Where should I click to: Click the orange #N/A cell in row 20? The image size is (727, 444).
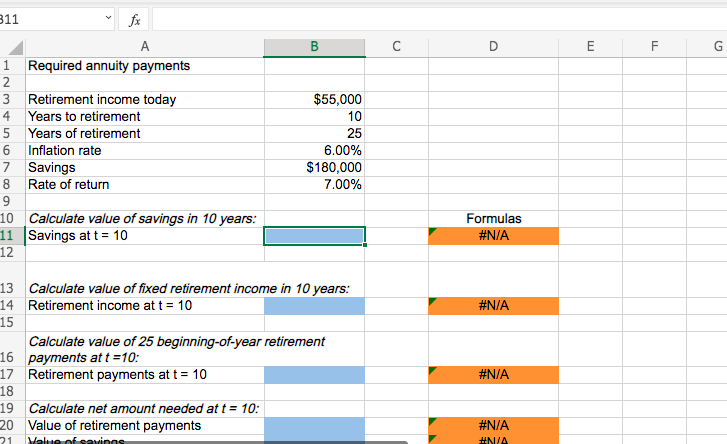tap(493, 426)
